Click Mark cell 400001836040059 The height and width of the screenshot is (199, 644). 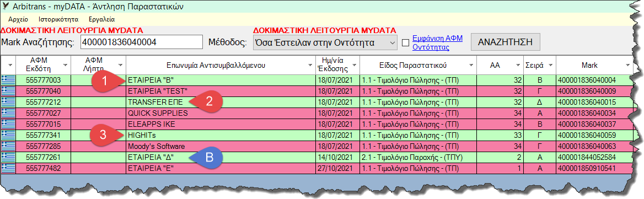click(594, 135)
